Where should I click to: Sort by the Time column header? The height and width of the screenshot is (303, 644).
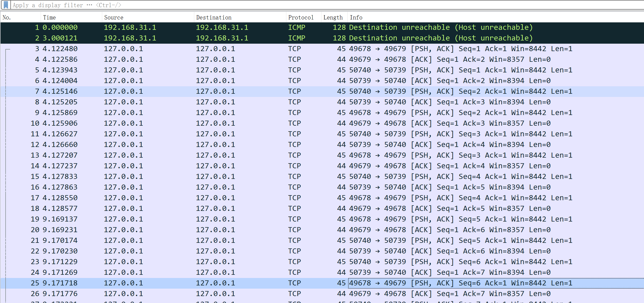click(x=71, y=17)
